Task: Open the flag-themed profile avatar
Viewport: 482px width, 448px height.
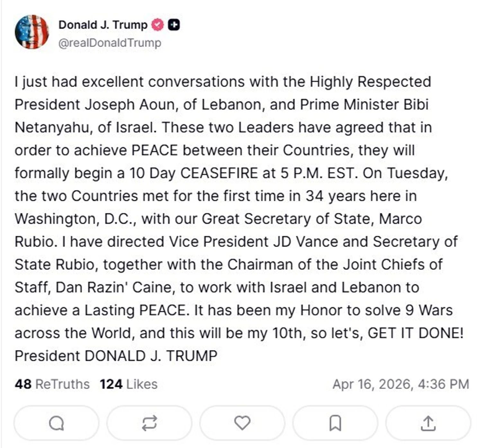Action: (32, 32)
